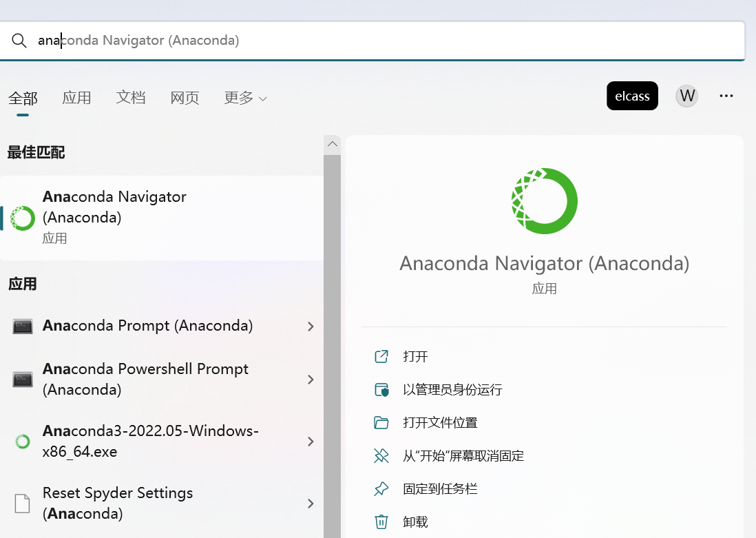Viewport: 756px width, 538px height.
Task: Click the search text input field
Action: [x=372, y=41]
